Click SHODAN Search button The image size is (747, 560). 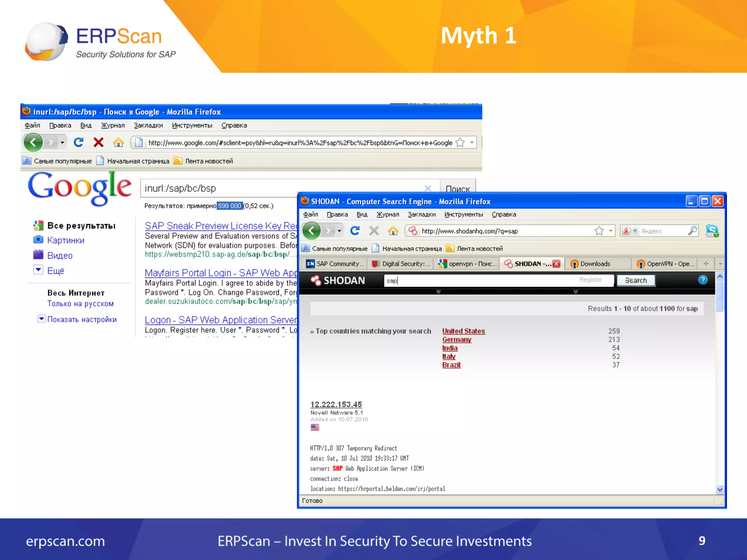point(636,280)
